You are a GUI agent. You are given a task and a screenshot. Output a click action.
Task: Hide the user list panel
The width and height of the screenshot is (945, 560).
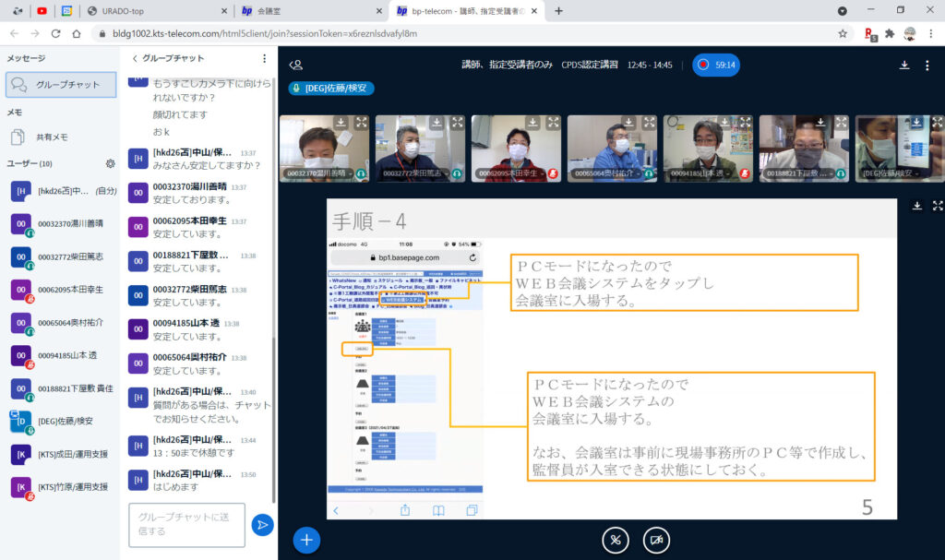tap(296, 65)
